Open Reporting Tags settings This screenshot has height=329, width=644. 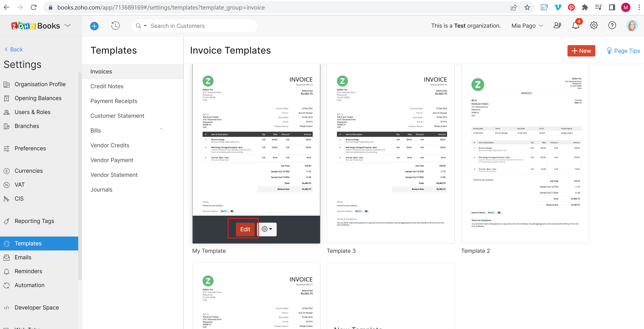(39, 221)
